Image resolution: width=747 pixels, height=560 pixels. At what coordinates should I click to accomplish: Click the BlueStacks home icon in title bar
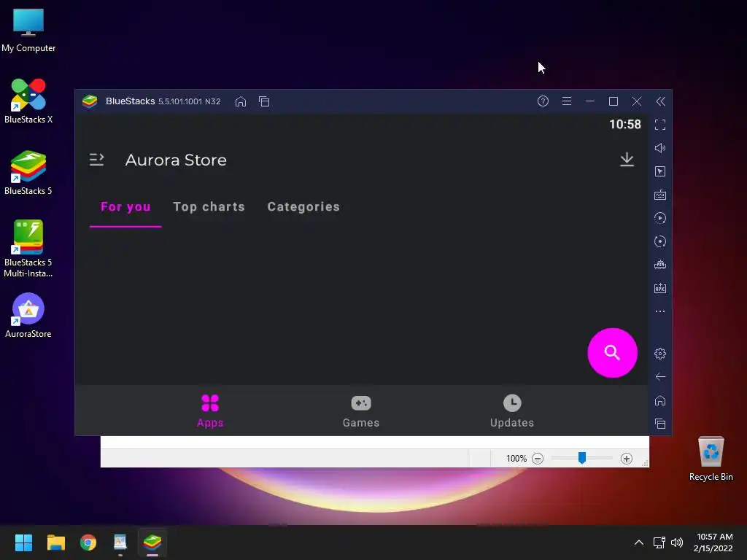pos(241,101)
